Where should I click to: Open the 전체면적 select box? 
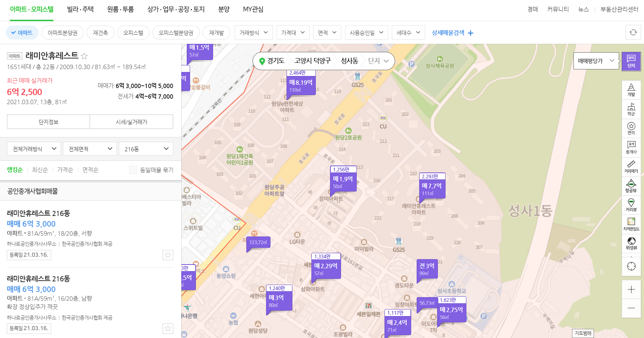coord(90,149)
